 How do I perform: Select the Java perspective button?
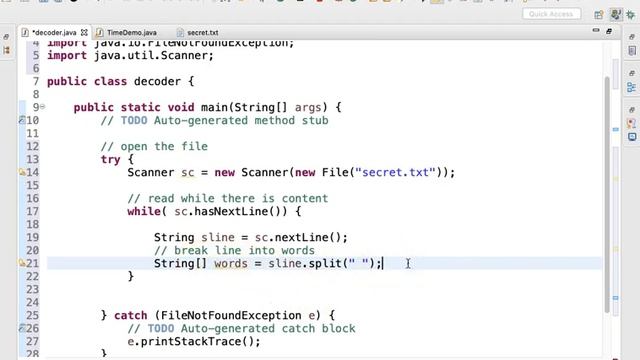[x=616, y=15]
